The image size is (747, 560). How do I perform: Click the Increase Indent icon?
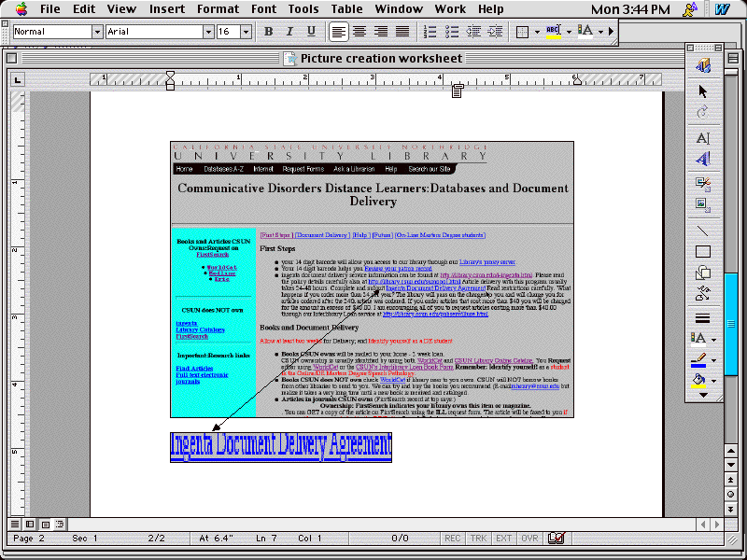(x=496, y=32)
